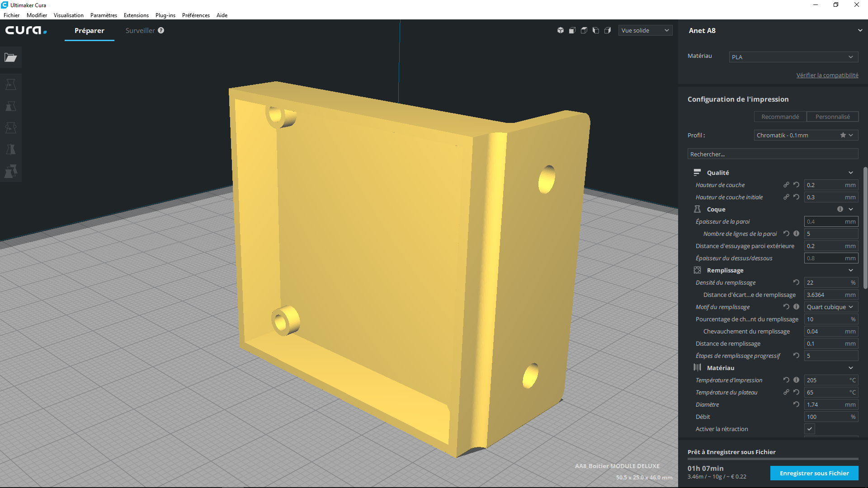The height and width of the screenshot is (488, 868).
Task: Open the Paramètres menu
Action: point(104,15)
